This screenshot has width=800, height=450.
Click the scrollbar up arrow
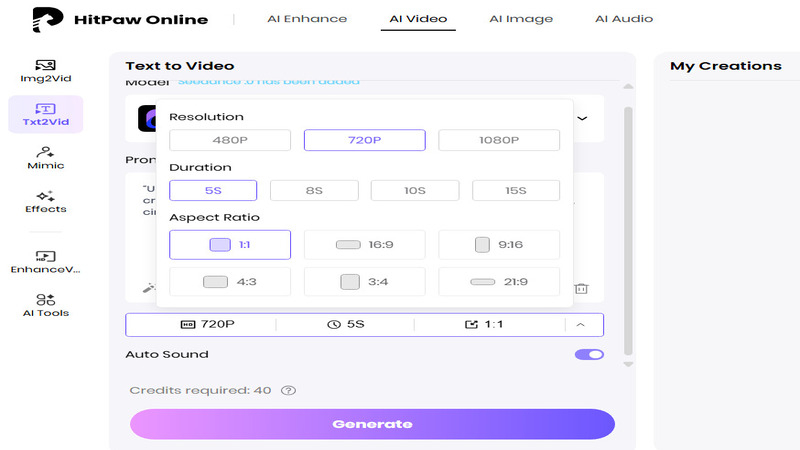[x=628, y=87]
